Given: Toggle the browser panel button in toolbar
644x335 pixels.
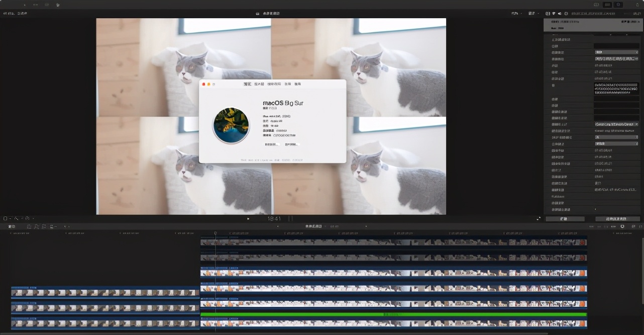Looking at the screenshot, I should [x=596, y=5].
